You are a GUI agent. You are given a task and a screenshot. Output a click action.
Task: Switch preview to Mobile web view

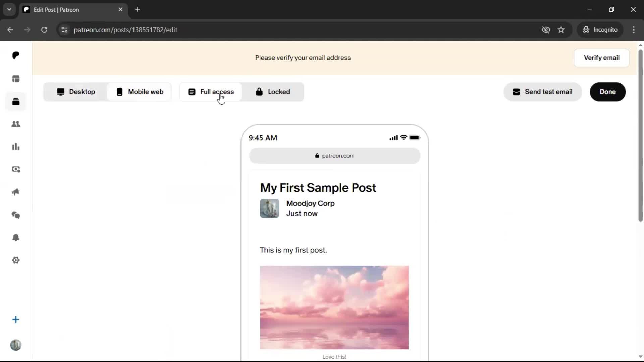click(140, 92)
